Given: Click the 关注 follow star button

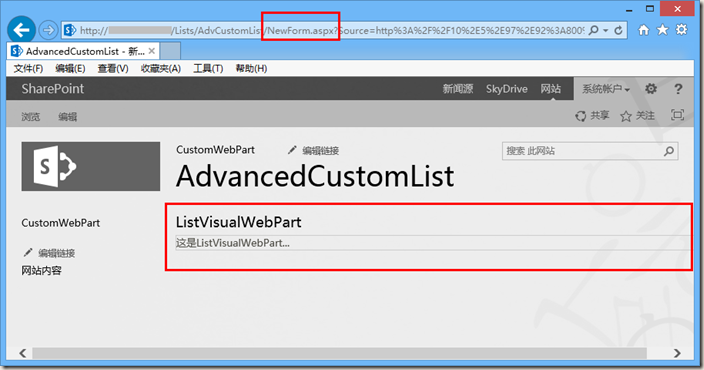Looking at the screenshot, I should (x=637, y=116).
